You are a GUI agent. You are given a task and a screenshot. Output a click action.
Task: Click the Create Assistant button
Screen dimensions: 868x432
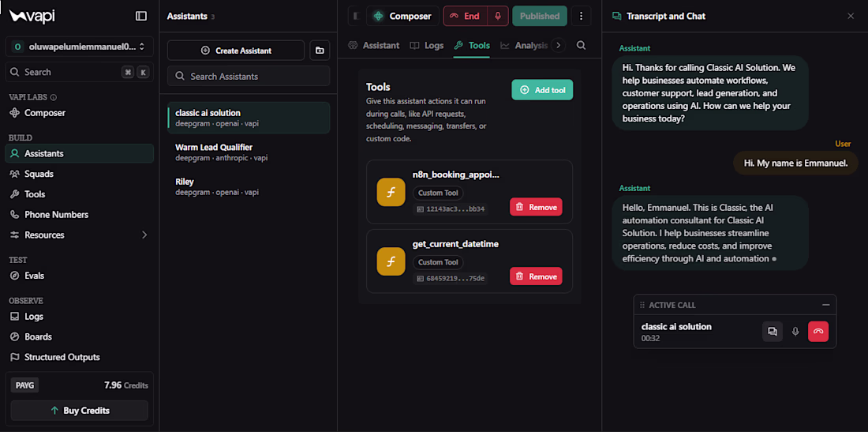[236, 51]
